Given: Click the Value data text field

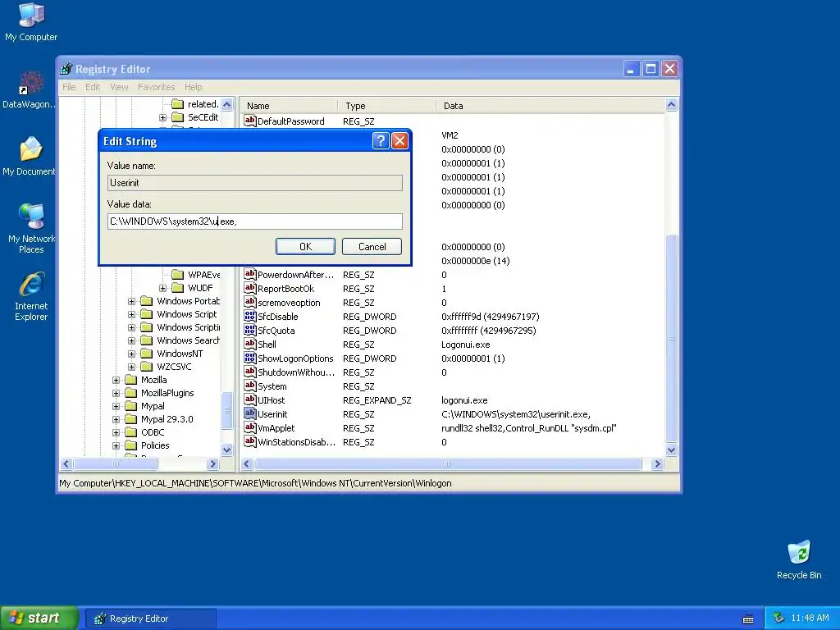Looking at the screenshot, I should coord(255,221).
